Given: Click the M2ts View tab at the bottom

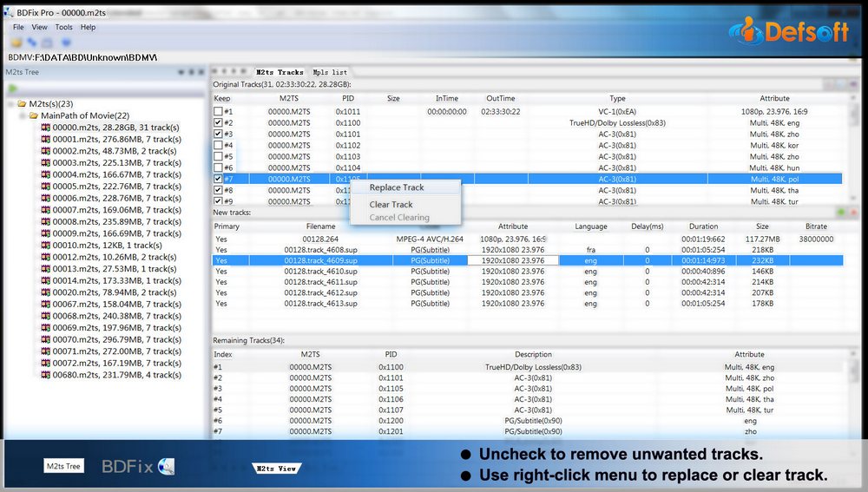Looking at the screenshot, I should 276,469.
